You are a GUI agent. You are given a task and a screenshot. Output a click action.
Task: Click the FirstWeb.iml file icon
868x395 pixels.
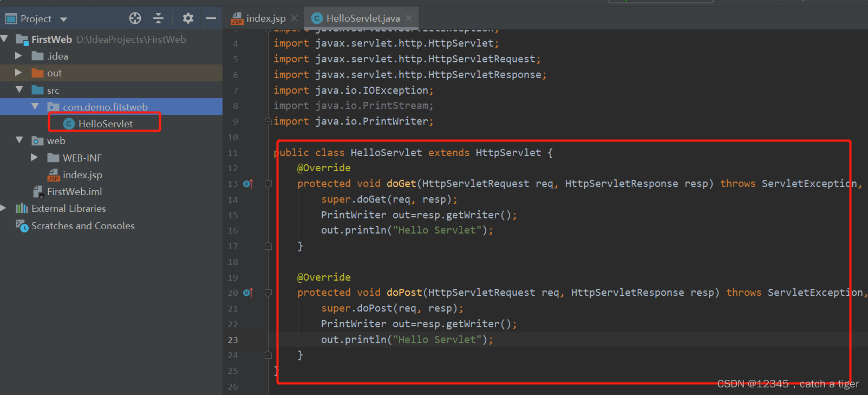click(x=38, y=192)
